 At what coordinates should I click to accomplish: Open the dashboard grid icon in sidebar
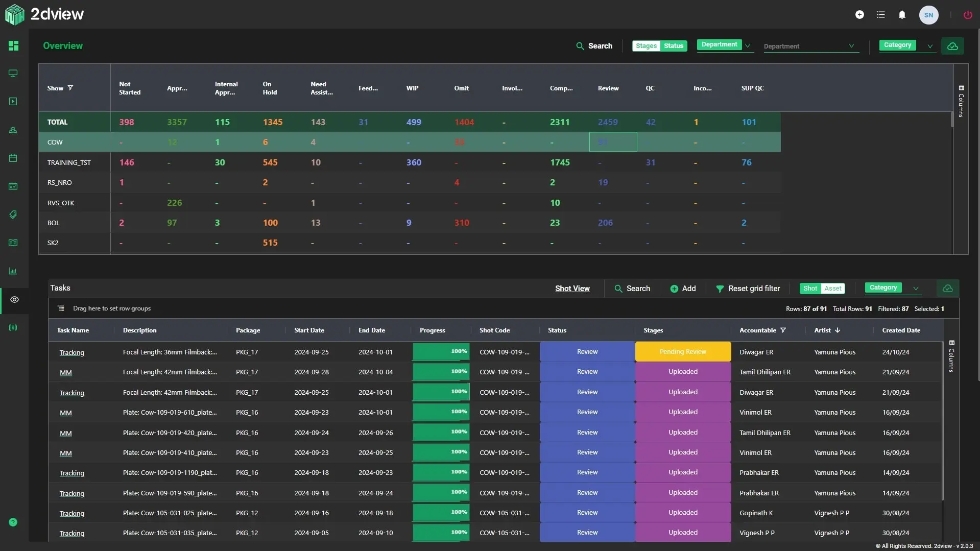point(13,46)
